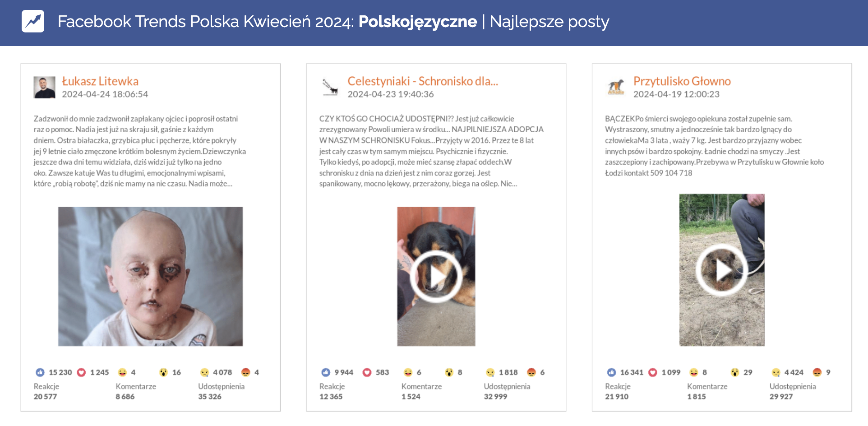Click the angry reaction icon showing 9
This screenshot has width=868, height=426.
tap(817, 372)
